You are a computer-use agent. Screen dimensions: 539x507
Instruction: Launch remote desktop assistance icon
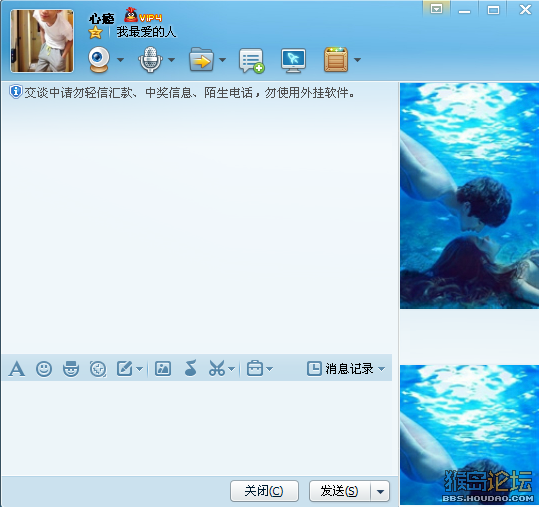pyautogui.click(x=293, y=60)
